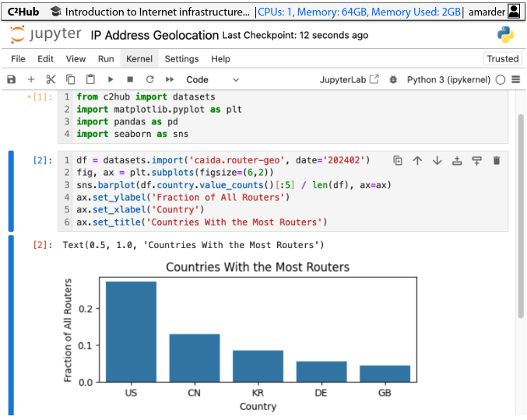Click inside the imports code cell 1
The height and width of the screenshot is (420, 527).
283,115
